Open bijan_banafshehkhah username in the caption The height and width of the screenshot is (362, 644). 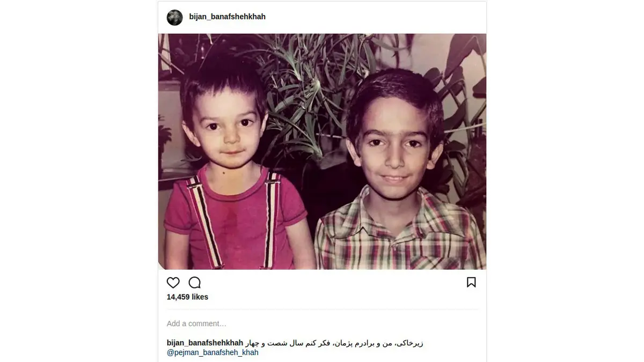pos(205,343)
